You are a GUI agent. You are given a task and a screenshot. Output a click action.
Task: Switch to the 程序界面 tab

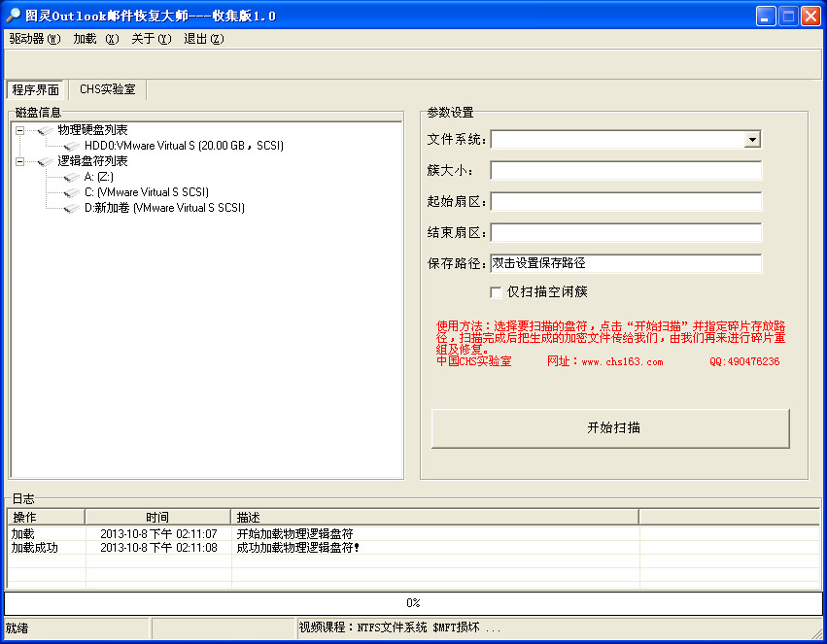(x=35, y=89)
